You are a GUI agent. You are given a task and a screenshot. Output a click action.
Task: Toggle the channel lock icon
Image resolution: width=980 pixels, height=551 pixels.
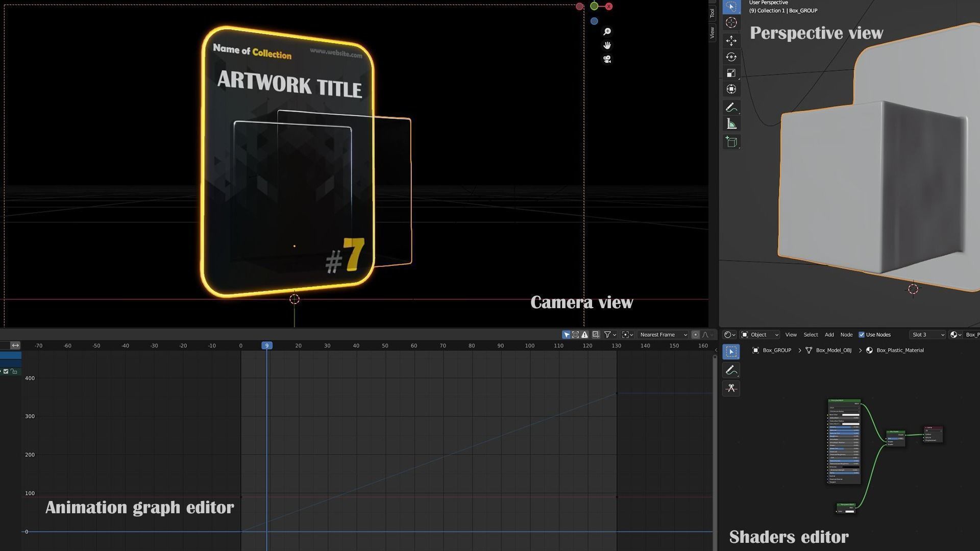click(x=14, y=371)
